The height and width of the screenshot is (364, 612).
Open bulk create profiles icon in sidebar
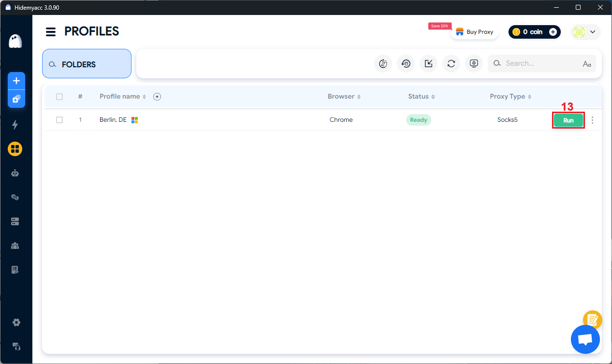pyautogui.click(x=16, y=99)
